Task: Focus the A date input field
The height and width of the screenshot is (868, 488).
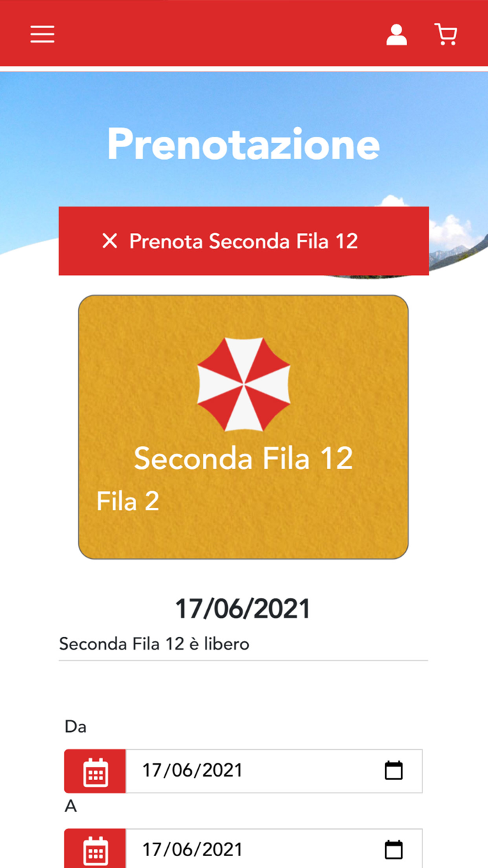Action: (x=273, y=848)
